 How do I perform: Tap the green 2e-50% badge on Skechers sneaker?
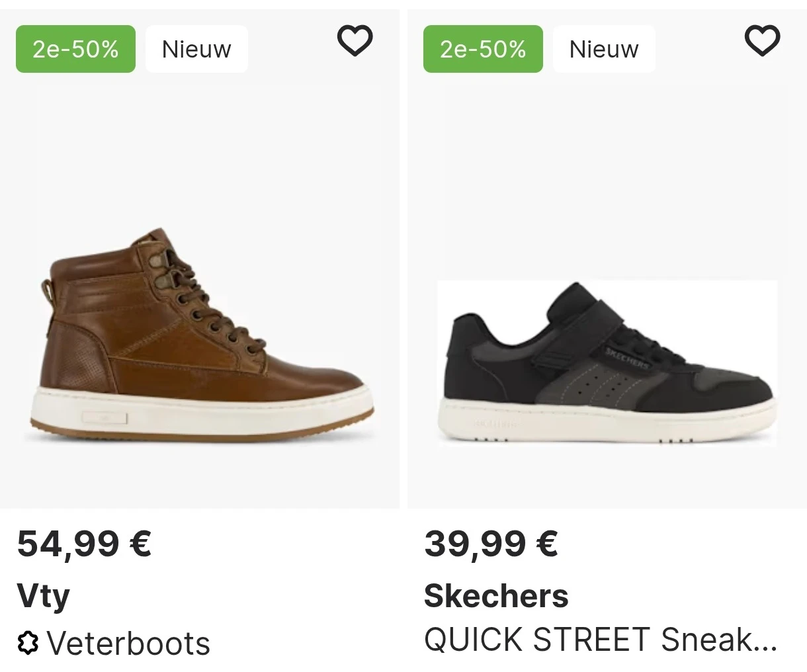click(483, 49)
